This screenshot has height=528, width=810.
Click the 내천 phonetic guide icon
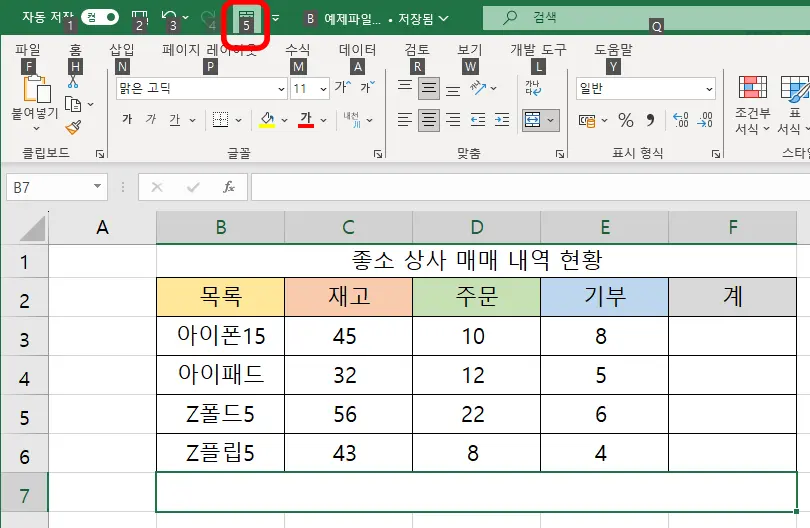click(x=353, y=120)
